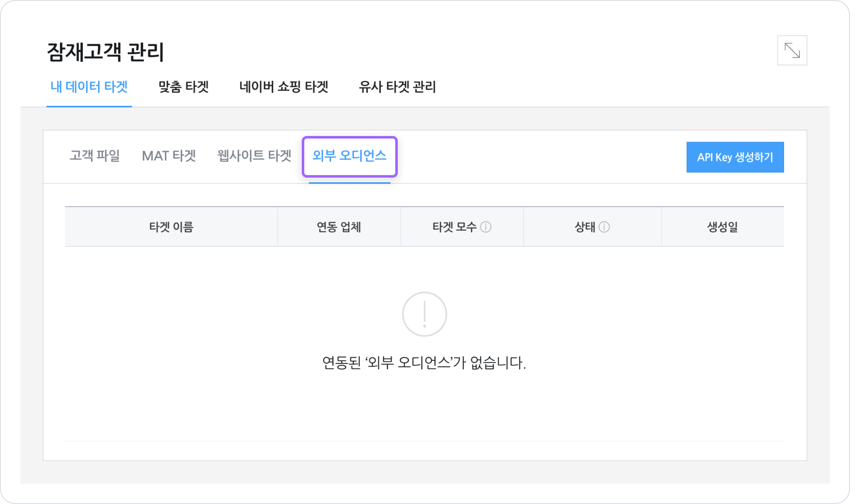Click the empty-state message about 외부 오디언스
867x504 pixels.
tap(424, 363)
